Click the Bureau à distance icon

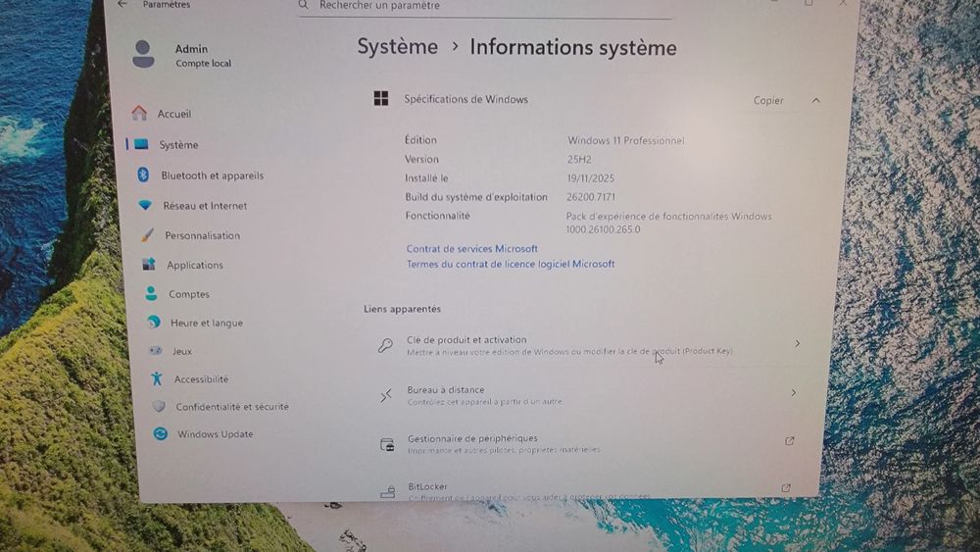coord(386,395)
